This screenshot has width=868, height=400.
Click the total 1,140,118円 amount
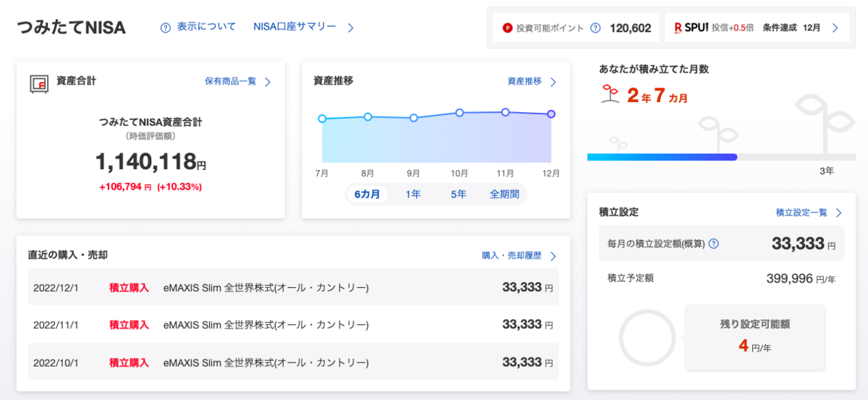coord(150,161)
